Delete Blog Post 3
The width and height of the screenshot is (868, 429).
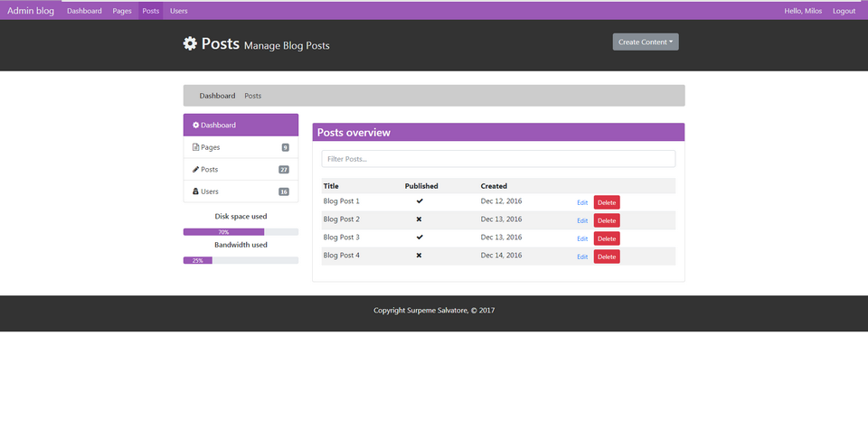(607, 238)
